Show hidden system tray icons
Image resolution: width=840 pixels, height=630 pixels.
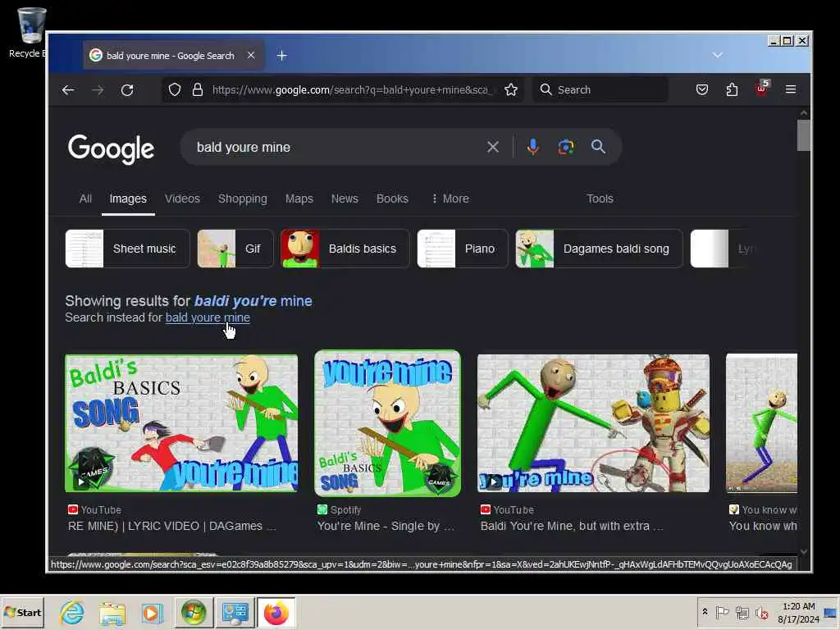click(x=705, y=612)
